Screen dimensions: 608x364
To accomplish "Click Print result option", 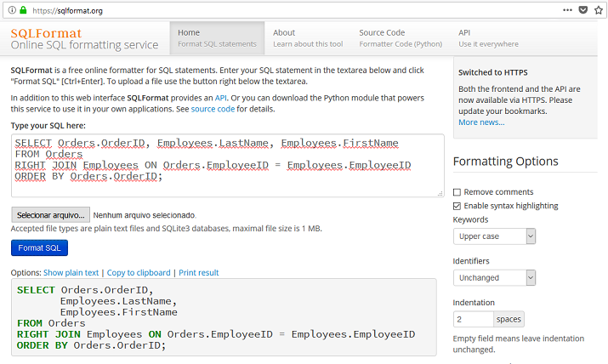I will (198, 272).
